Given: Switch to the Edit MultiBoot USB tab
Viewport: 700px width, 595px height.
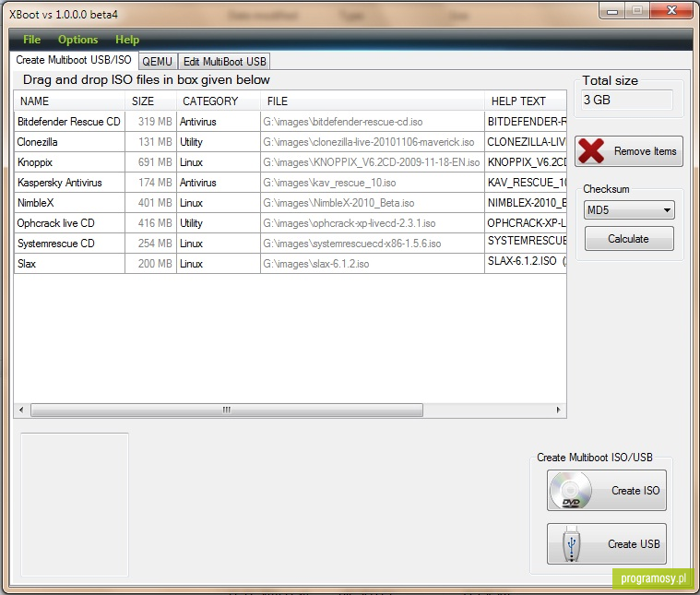Looking at the screenshot, I should point(224,61).
